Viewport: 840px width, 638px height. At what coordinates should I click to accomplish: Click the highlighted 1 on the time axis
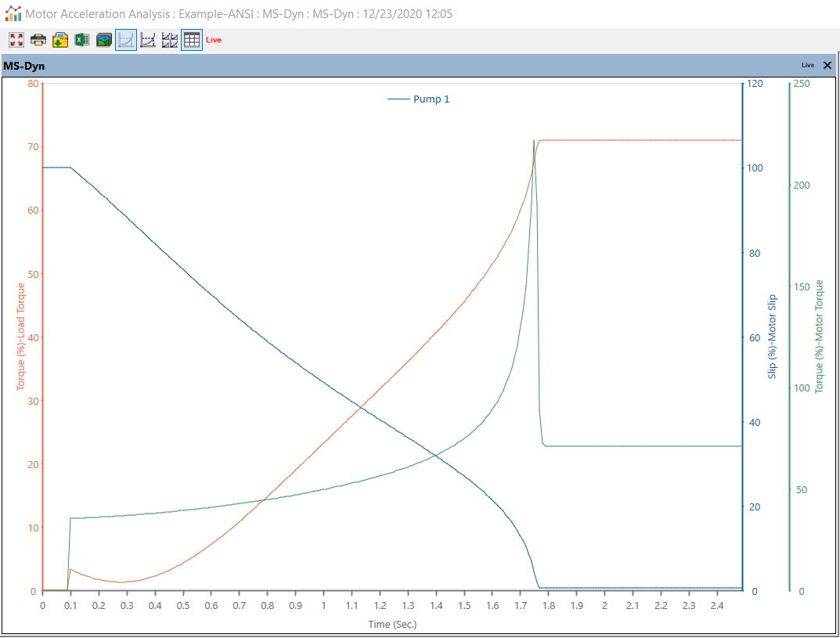tap(323, 605)
